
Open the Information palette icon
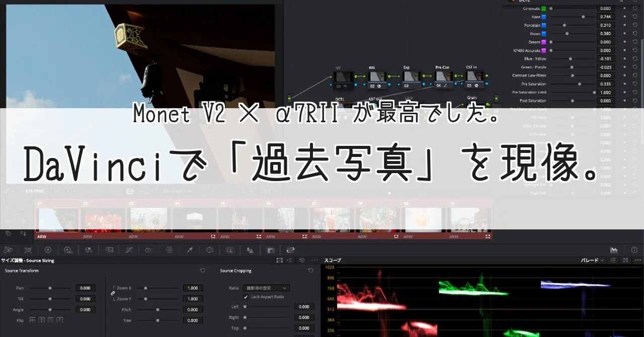pyautogui.click(x=634, y=249)
